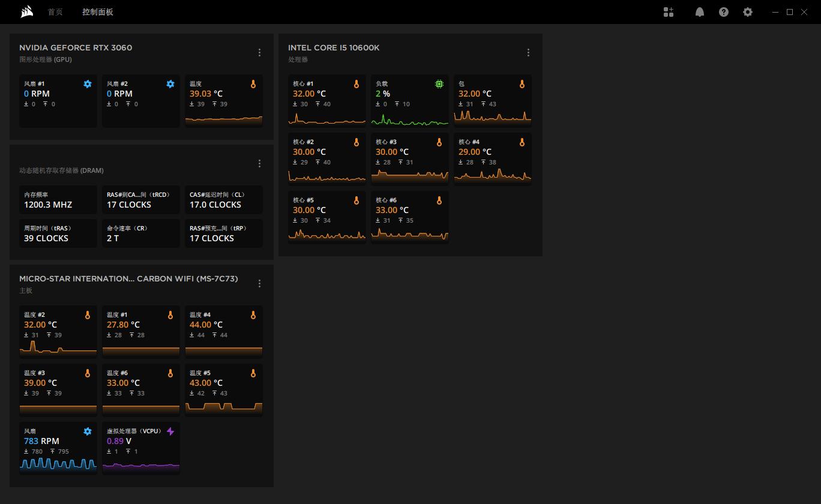Viewport: 821px width, 504px height.
Task: Expand Intel Core i5 10600K options menu
Action: click(528, 53)
